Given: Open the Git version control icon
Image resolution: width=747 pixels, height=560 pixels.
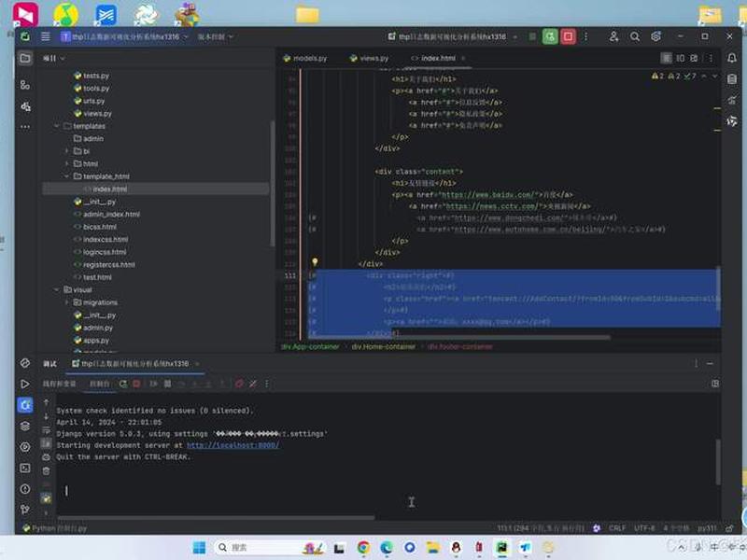Looking at the screenshot, I should click(x=25, y=510).
